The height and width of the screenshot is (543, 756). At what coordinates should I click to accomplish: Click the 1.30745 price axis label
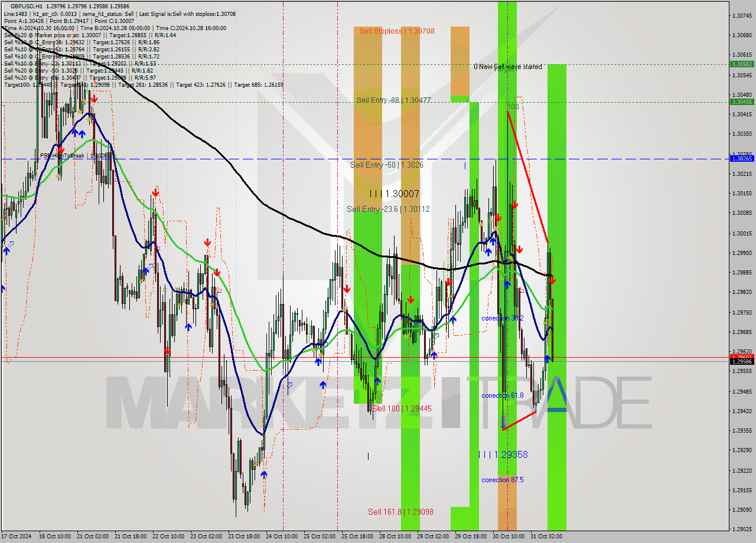tap(742, 15)
